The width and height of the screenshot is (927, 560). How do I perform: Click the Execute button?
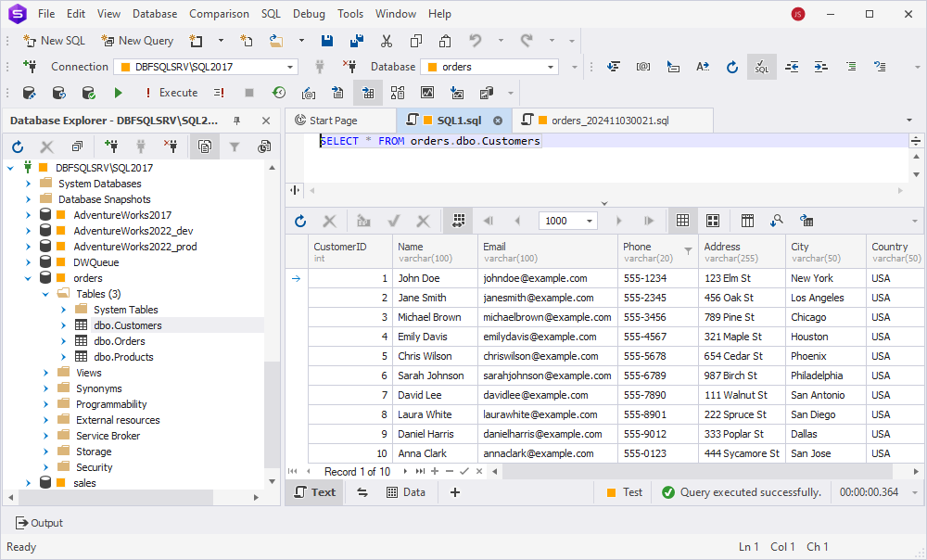point(171,93)
